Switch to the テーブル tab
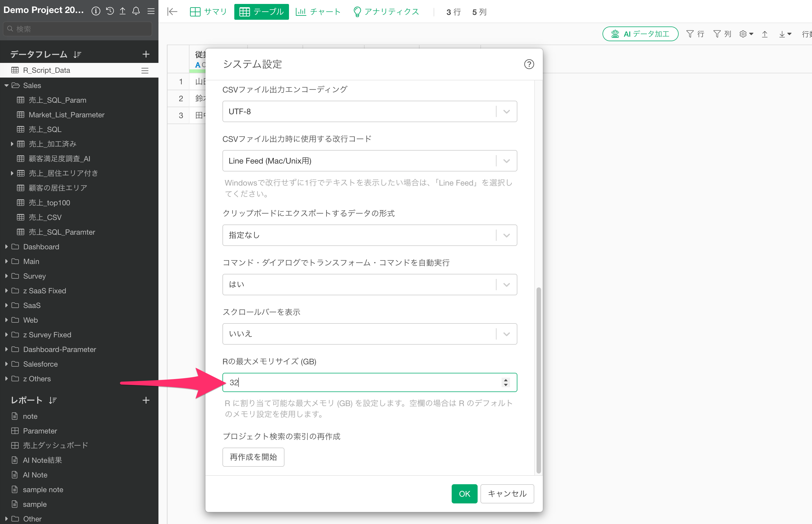The width and height of the screenshot is (812, 524). [x=261, y=12]
